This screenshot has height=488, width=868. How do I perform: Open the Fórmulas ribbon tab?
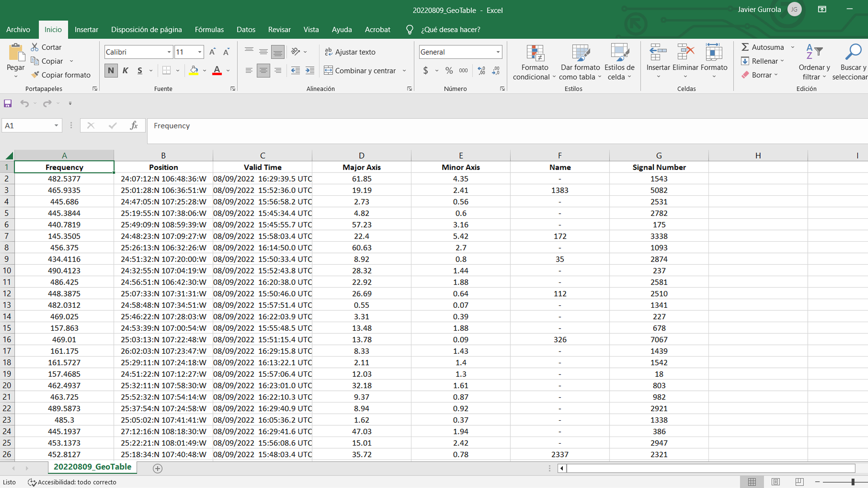coord(209,29)
